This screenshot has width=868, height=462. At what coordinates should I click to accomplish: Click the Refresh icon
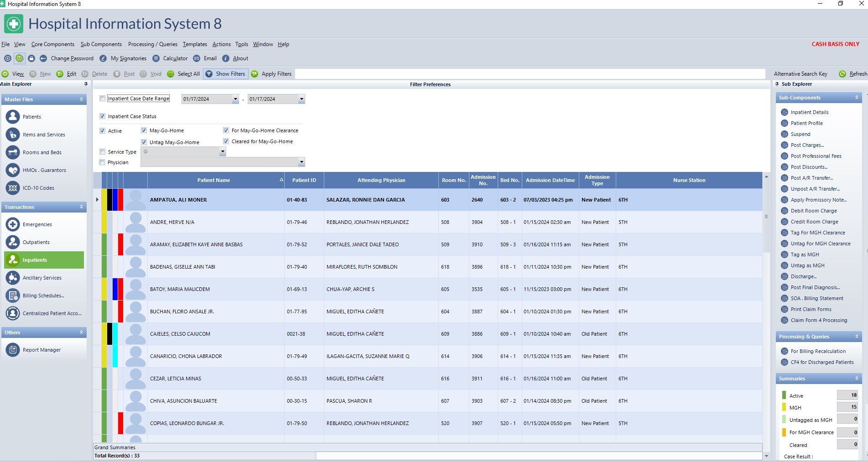click(842, 74)
